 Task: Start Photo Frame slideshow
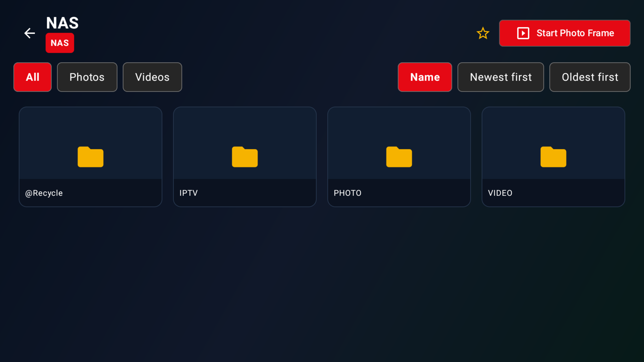click(x=565, y=33)
